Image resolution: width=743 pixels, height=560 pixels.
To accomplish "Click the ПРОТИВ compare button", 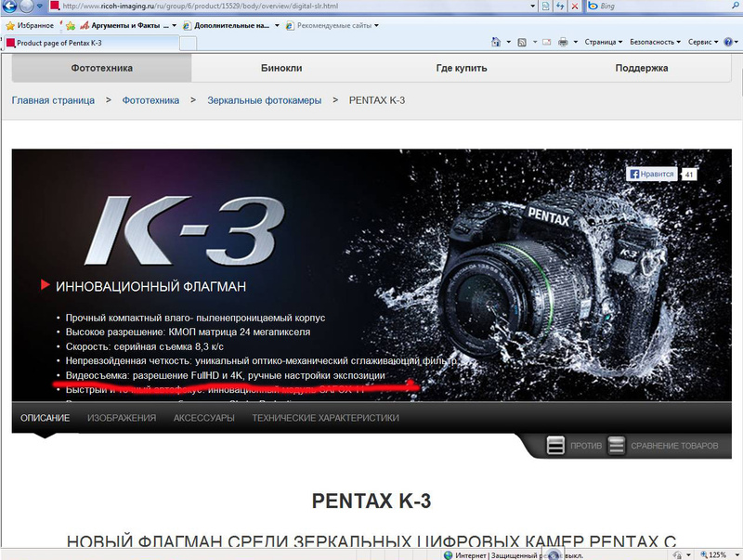I will coord(574,446).
